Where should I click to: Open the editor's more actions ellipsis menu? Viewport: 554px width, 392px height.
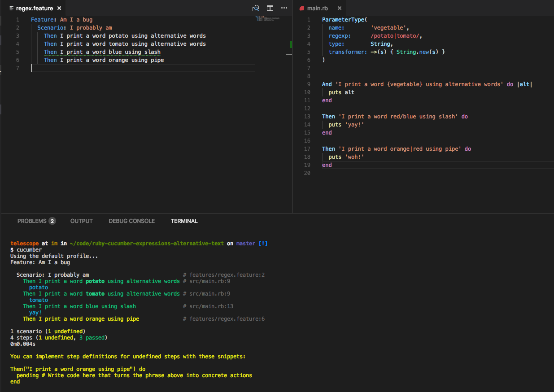284,8
